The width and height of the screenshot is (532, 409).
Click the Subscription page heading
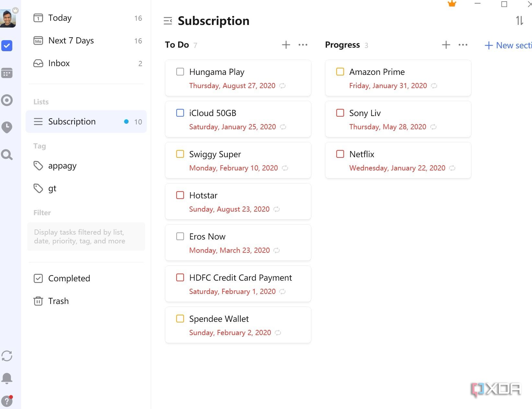pos(214,21)
